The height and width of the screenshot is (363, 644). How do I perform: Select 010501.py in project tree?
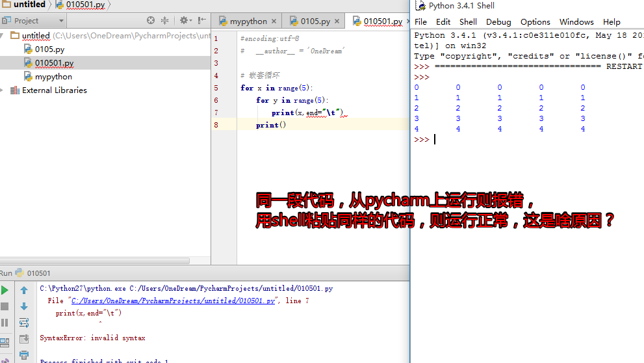(54, 63)
